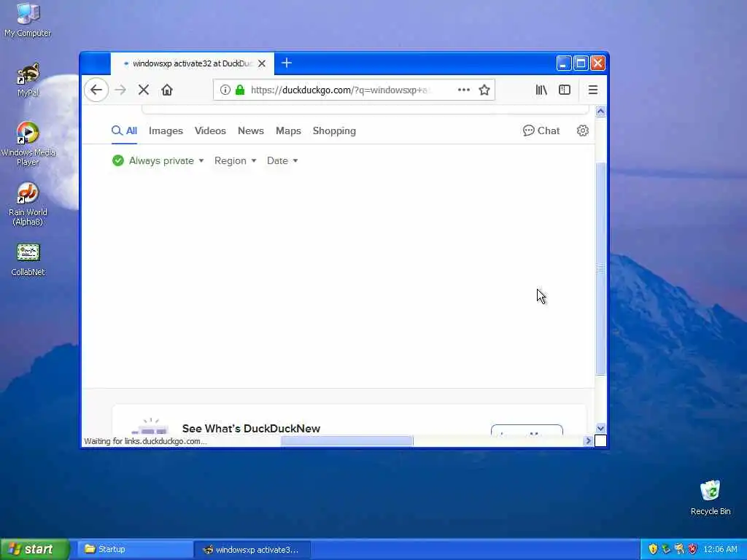747x560 pixels.
Task: Select the My Computer desktop icon
Action: 28,19
